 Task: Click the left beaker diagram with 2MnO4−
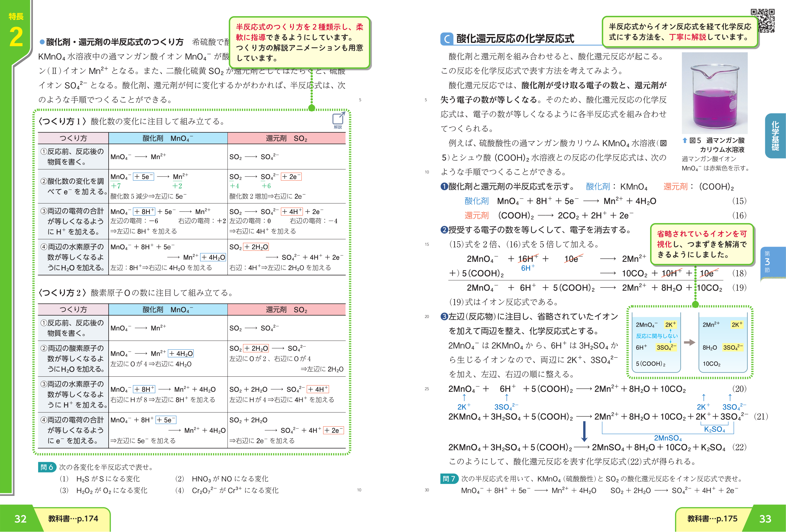(x=656, y=343)
